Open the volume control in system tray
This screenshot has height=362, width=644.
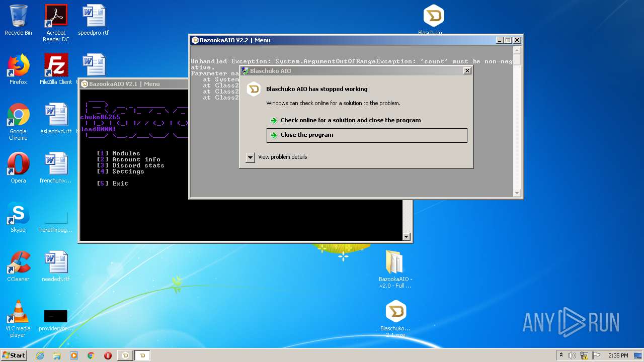tap(572, 355)
